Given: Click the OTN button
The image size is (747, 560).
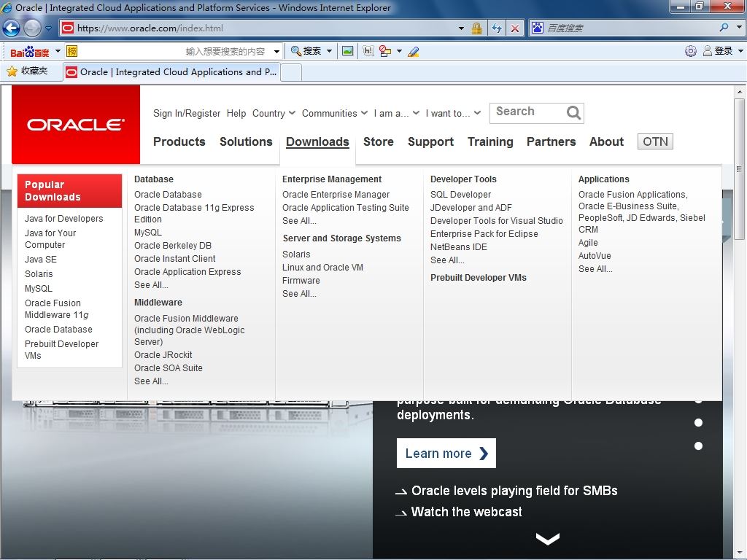Looking at the screenshot, I should click(655, 141).
